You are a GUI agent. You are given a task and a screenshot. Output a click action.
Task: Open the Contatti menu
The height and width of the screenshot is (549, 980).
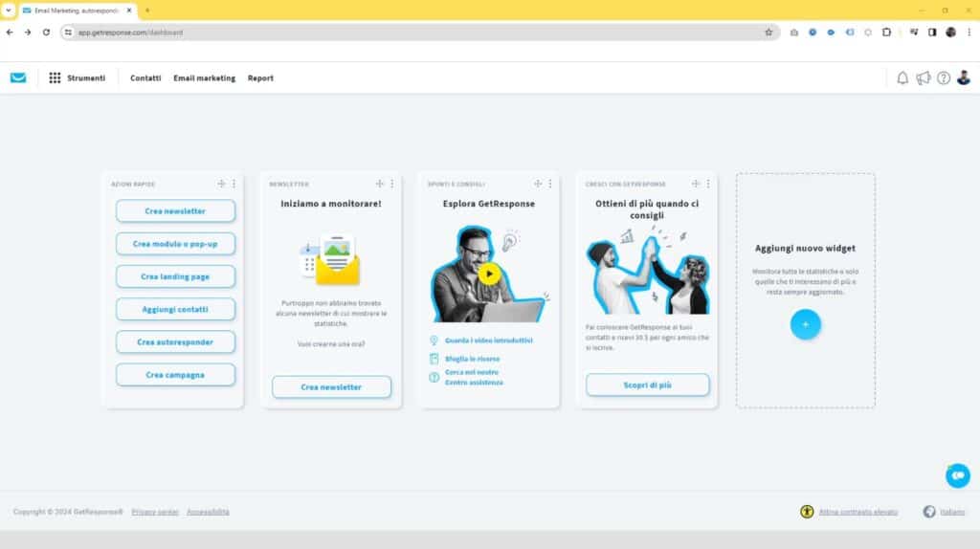145,78
